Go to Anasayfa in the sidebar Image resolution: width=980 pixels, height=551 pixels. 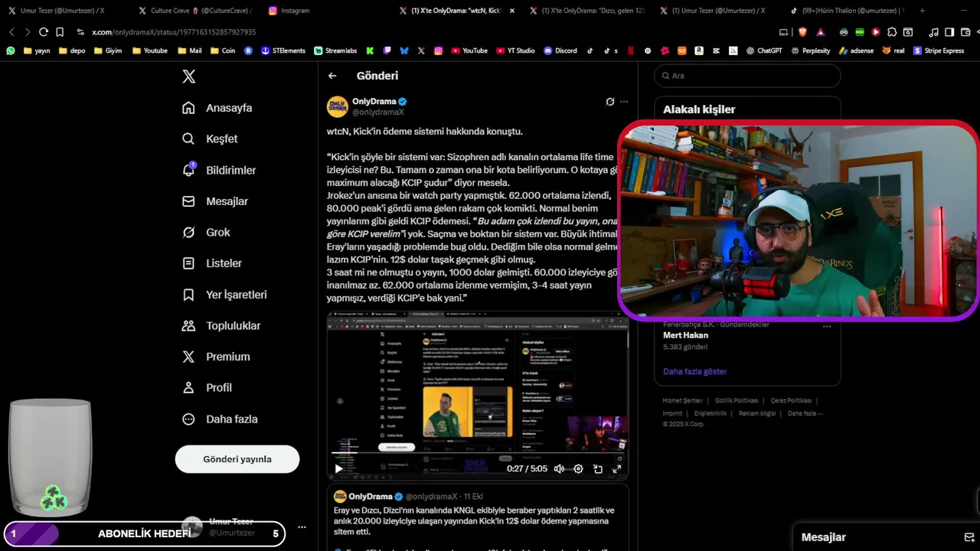pyautogui.click(x=217, y=108)
